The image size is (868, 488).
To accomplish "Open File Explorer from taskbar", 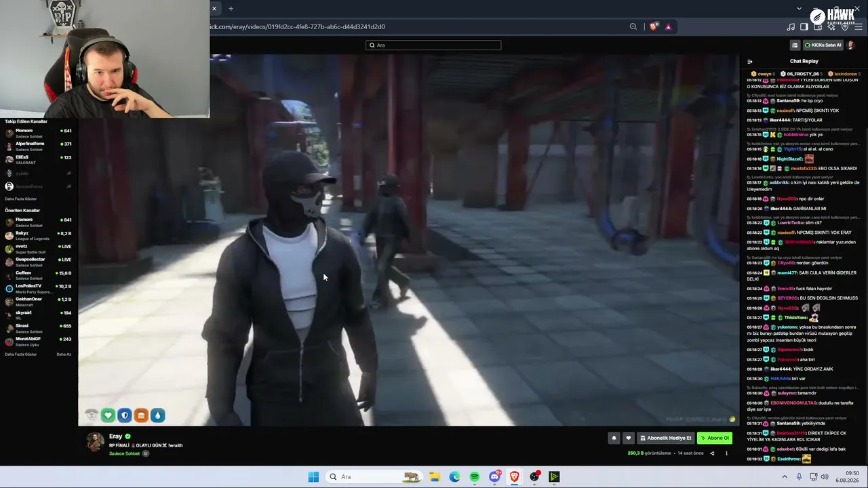I will click(x=434, y=476).
